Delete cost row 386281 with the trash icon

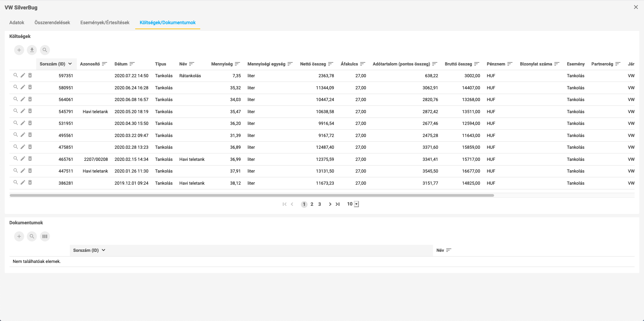click(30, 183)
